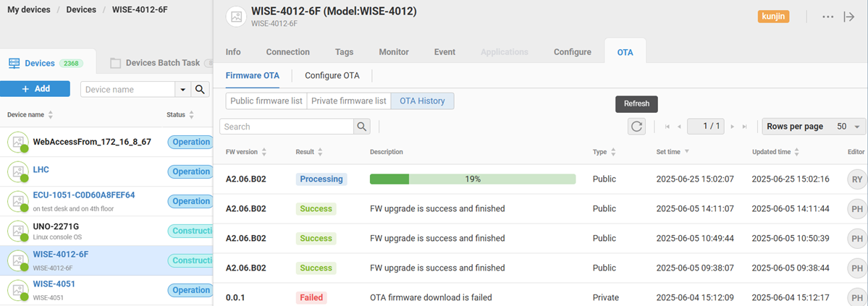
Task: Collapse the device detail panel arrow icon
Action: point(849,17)
